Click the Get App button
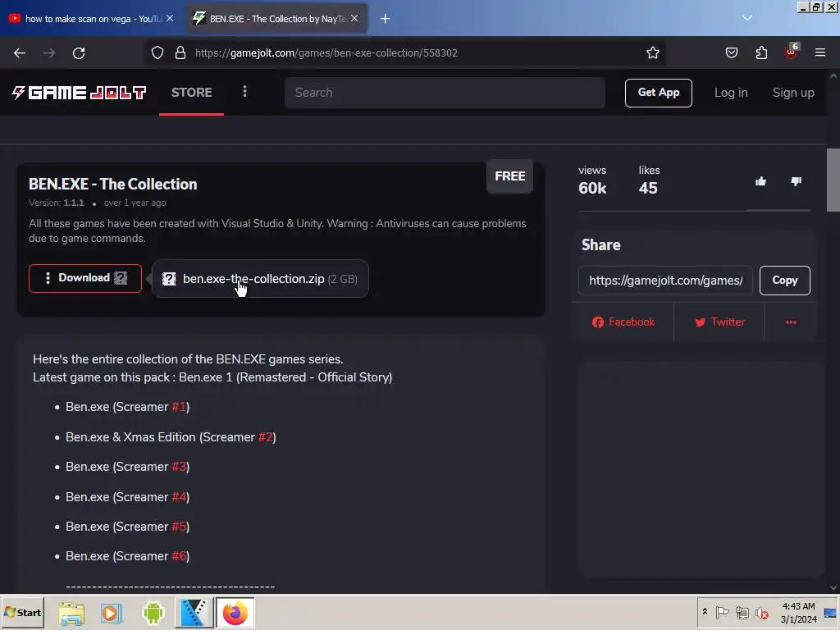Viewport: 840px width, 630px height. click(x=659, y=93)
